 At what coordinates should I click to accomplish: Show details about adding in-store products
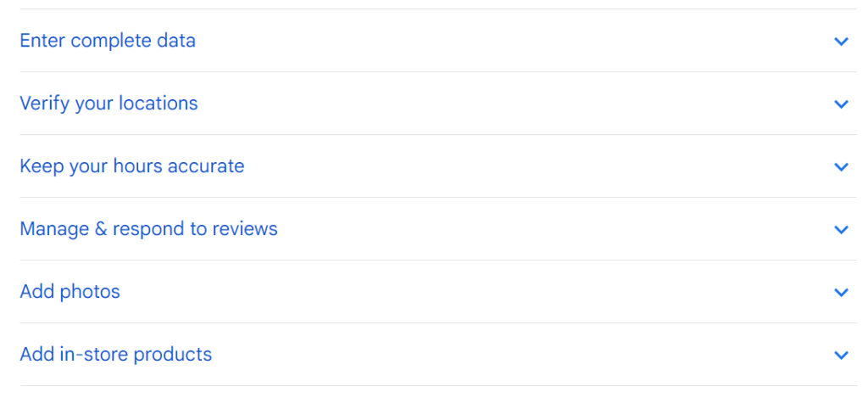[x=438, y=354]
